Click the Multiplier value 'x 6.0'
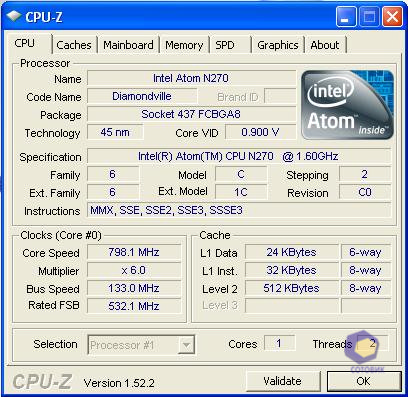Image resolution: width=408 pixels, height=397 pixels. [x=134, y=270]
